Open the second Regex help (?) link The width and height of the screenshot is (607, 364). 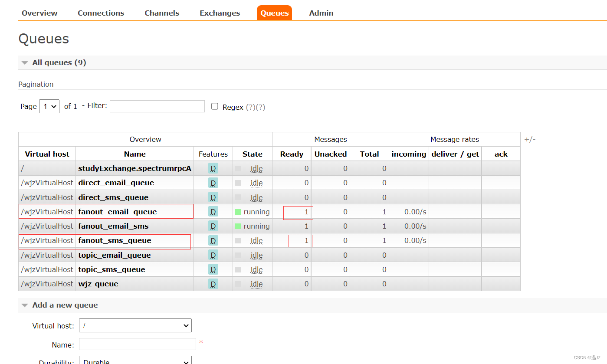point(260,107)
